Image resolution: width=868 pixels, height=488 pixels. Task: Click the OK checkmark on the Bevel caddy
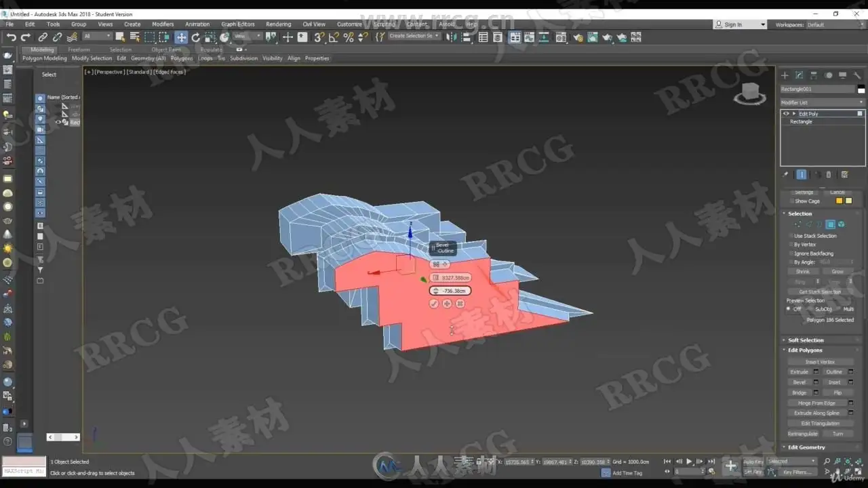tap(434, 304)
